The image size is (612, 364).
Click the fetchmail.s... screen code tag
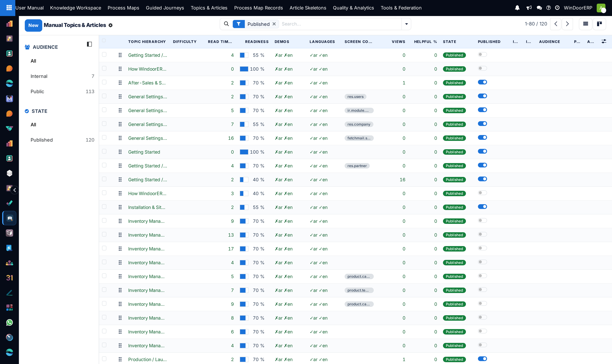tap(359, 138)
